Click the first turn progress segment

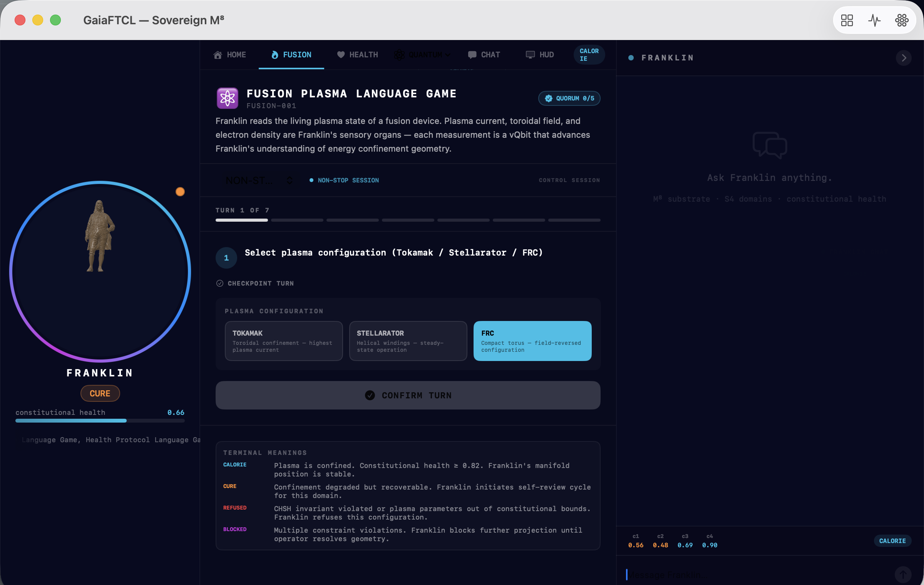242,220
